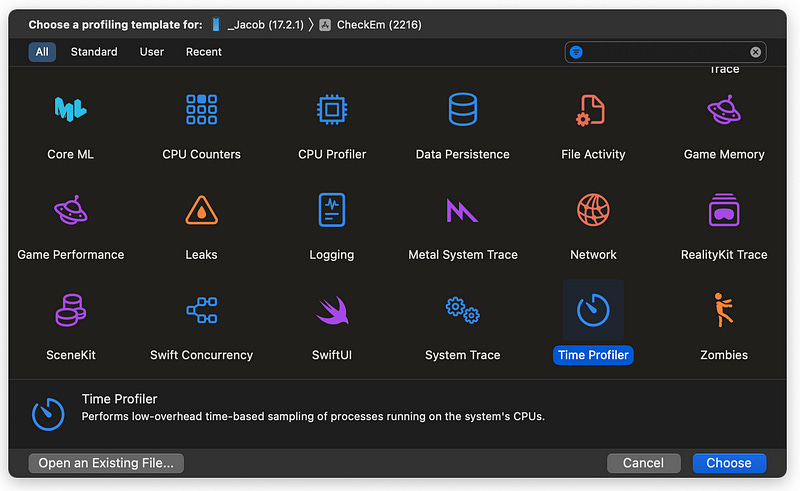Select the Time Profiler stopwatch icon in the grid

[x=593, y=310]
